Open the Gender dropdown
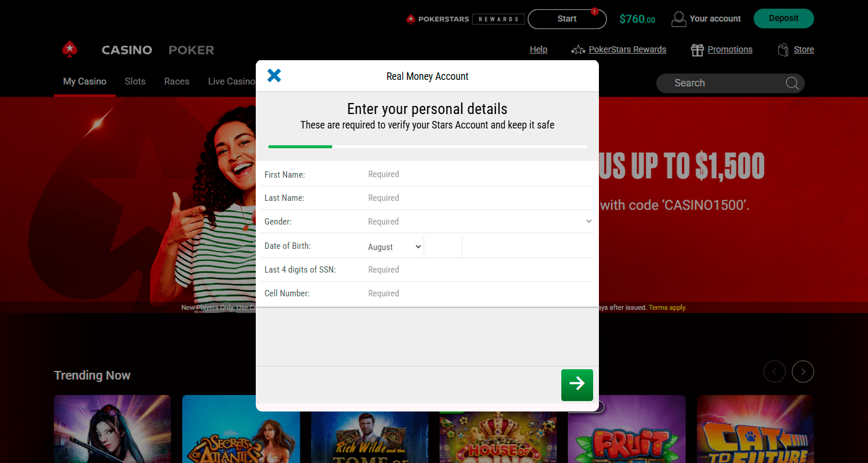The image size is (868, 463). (x=479, y=222)
